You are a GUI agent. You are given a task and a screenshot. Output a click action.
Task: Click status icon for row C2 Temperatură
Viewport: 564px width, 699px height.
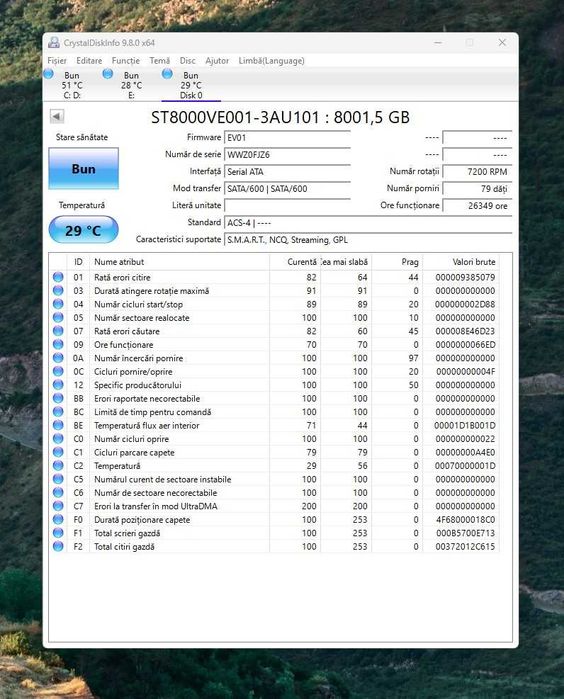tap(58, 465)
